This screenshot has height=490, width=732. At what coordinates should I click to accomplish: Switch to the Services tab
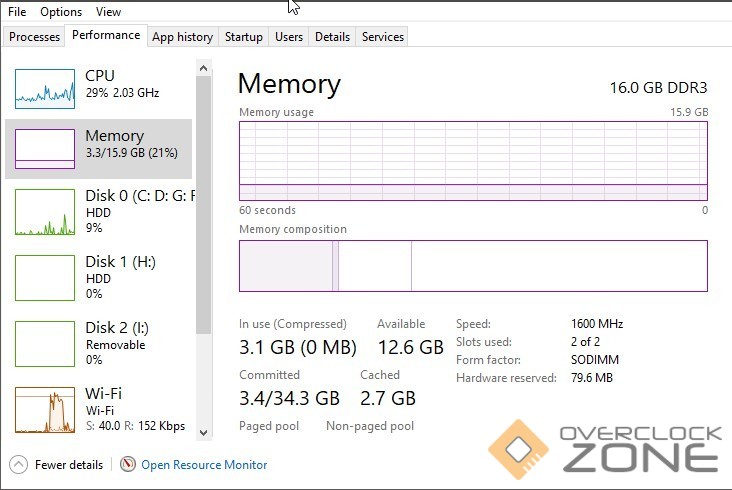(x=383, y=37)
